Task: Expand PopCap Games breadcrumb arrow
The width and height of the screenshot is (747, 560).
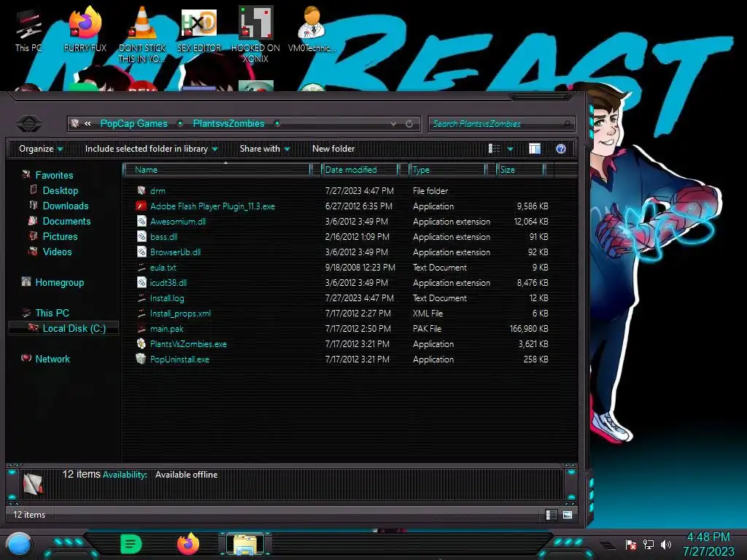Action: click(180, 124)
